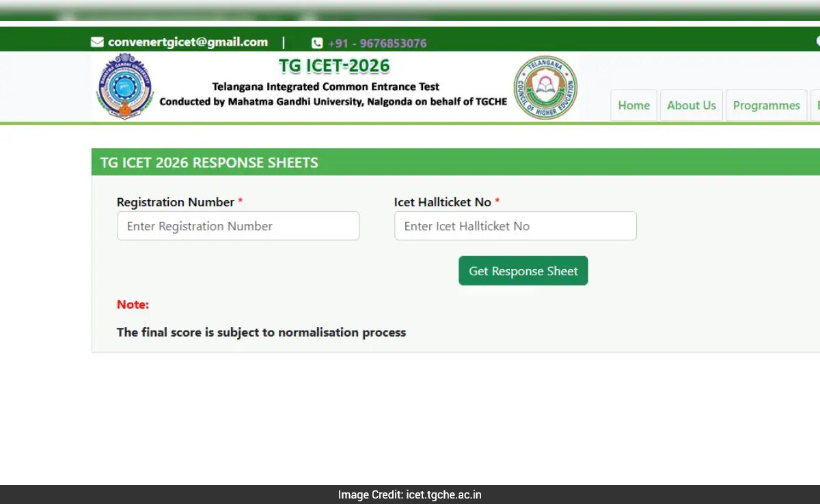Click the Registration Number label
The height and width of the screenshot is (504, 820).
(176, 202)
